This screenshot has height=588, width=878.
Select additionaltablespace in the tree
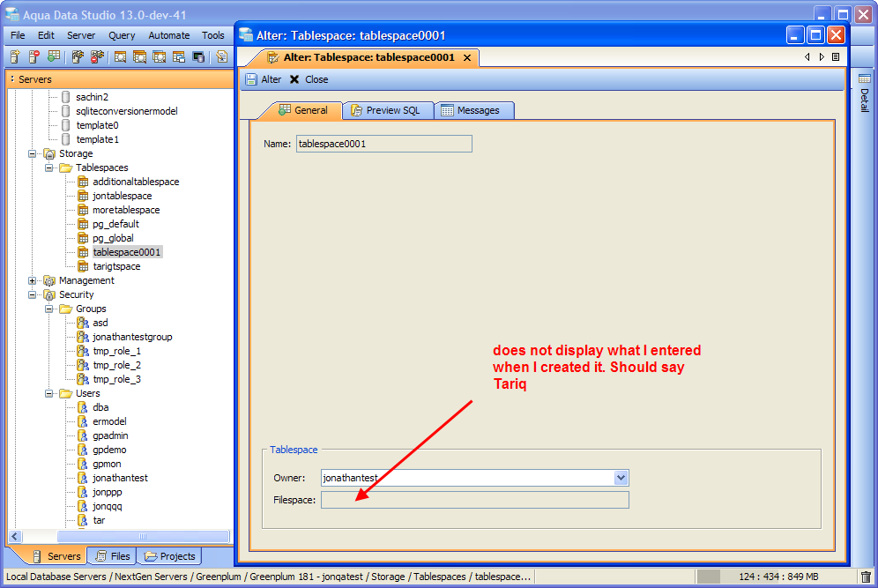136,182
